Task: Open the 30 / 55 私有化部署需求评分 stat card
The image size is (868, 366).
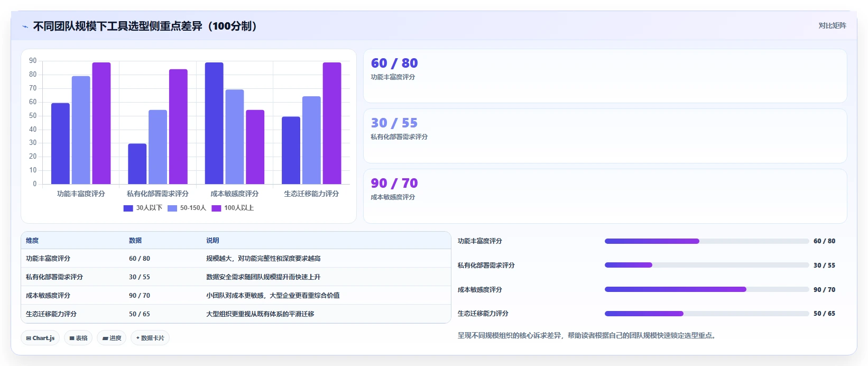Action: [605, 136]
